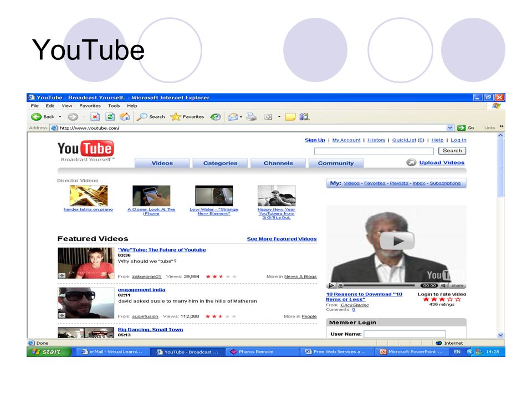Viewport: 532px width, 399px height.
Task: Refresh the page using green arrows icon
Action: click(x=110, y=117)
